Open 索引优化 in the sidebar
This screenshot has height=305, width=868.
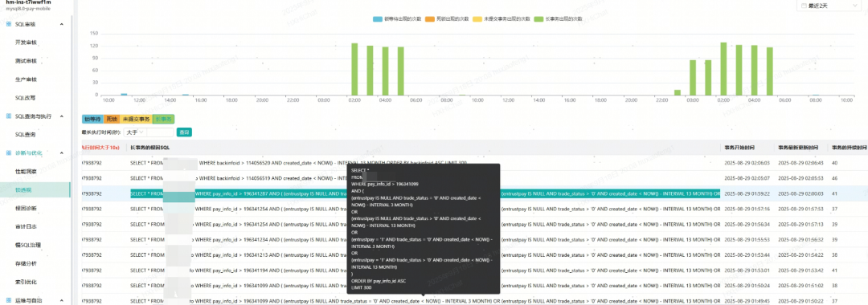[26, 282]
